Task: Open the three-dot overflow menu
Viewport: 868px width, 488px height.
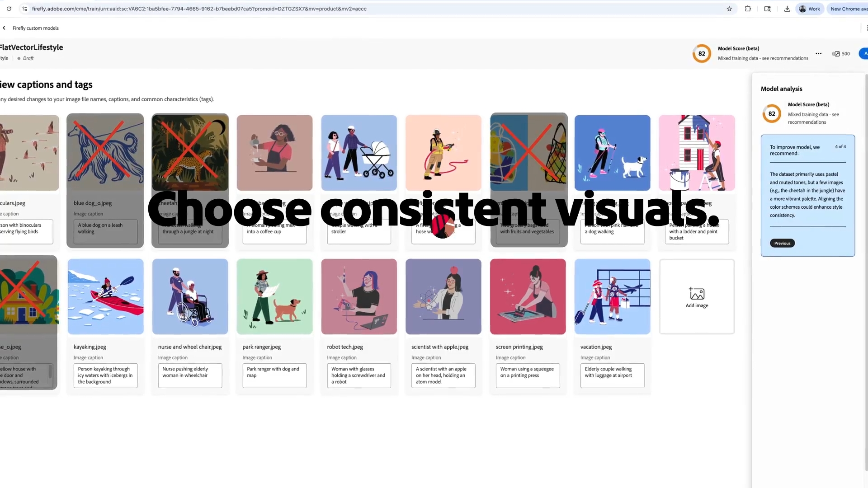Action: [x=819, y=53]
